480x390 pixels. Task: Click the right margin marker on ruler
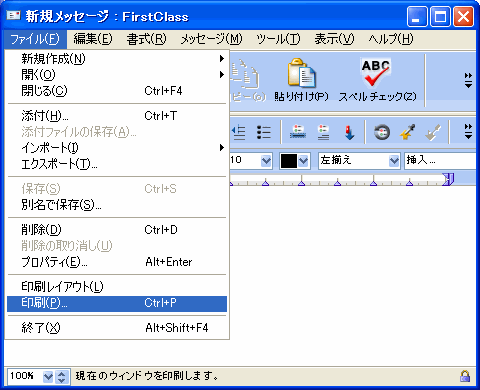tap(448, 179)
